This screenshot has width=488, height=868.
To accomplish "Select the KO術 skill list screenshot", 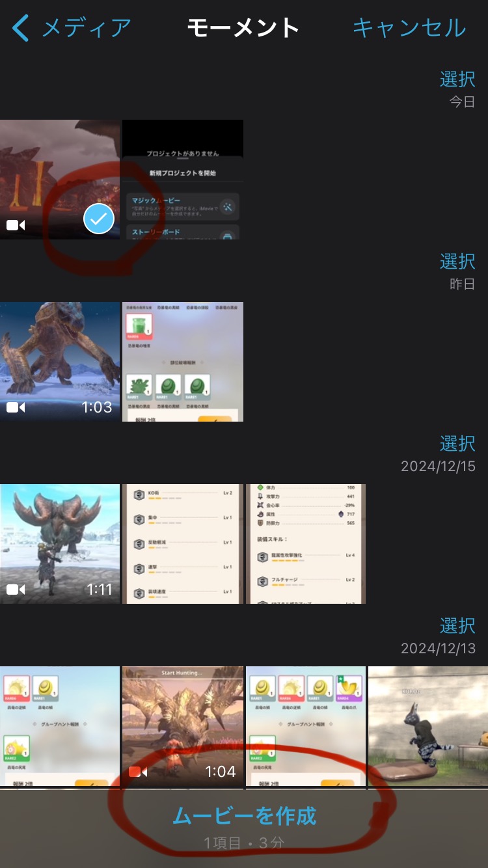I will [183, 544].
